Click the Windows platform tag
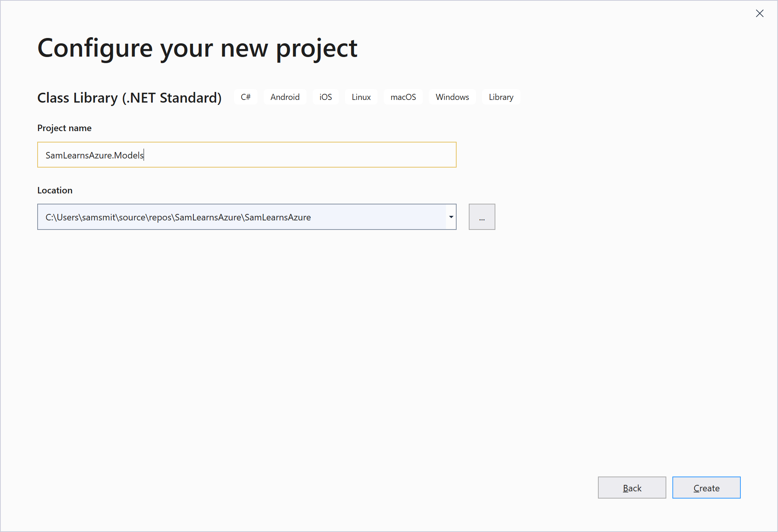This screenshot has width=778, height=532. coord(452,97)
